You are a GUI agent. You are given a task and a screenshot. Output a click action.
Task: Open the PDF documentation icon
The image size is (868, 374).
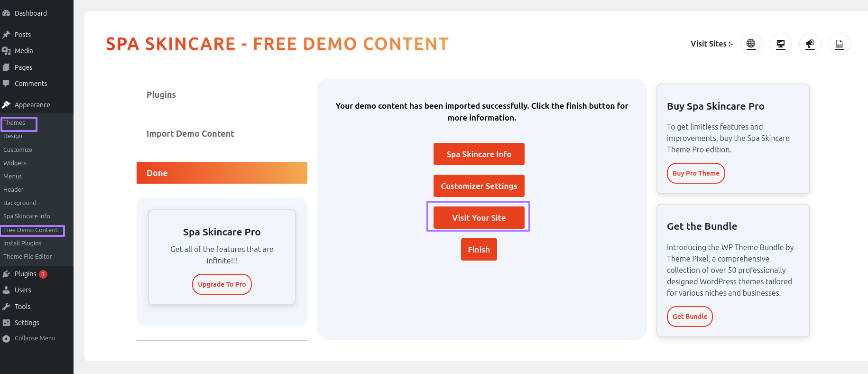pyautogui.click(x=839, y=44)
